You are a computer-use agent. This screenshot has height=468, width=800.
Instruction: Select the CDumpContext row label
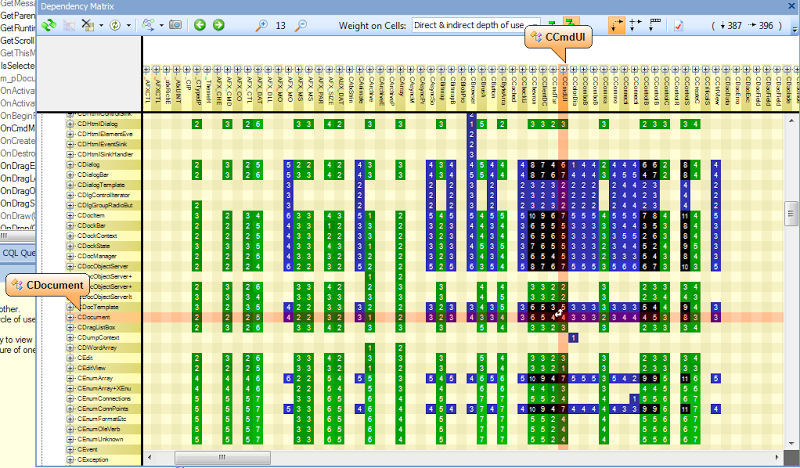[x=98, y=338]
